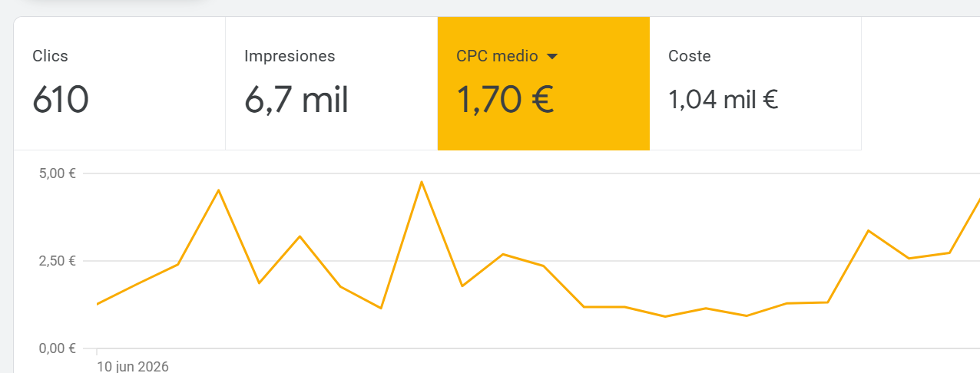Select the Clics metric card label
The height and width of the screenshot is (373, 980).
click(x=50, y=56)
